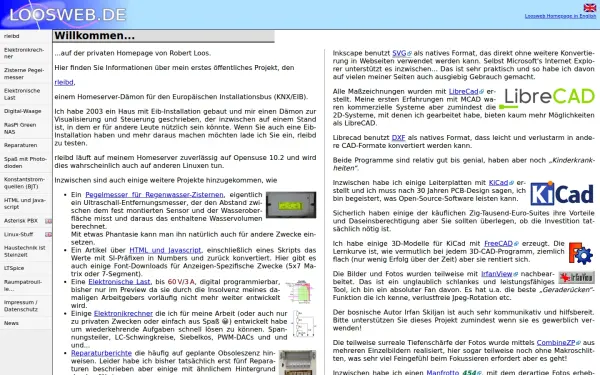Click the UK flag icon

[x=589, y=8]
